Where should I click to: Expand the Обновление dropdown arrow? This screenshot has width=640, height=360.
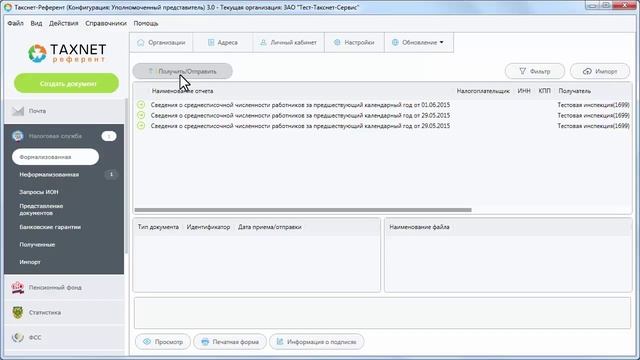(442, 42)
